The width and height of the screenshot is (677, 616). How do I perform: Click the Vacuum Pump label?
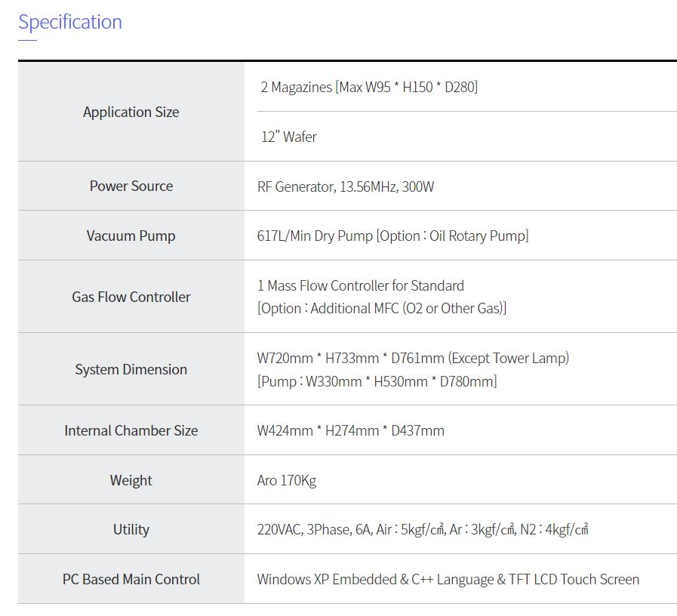pos(131,236)
